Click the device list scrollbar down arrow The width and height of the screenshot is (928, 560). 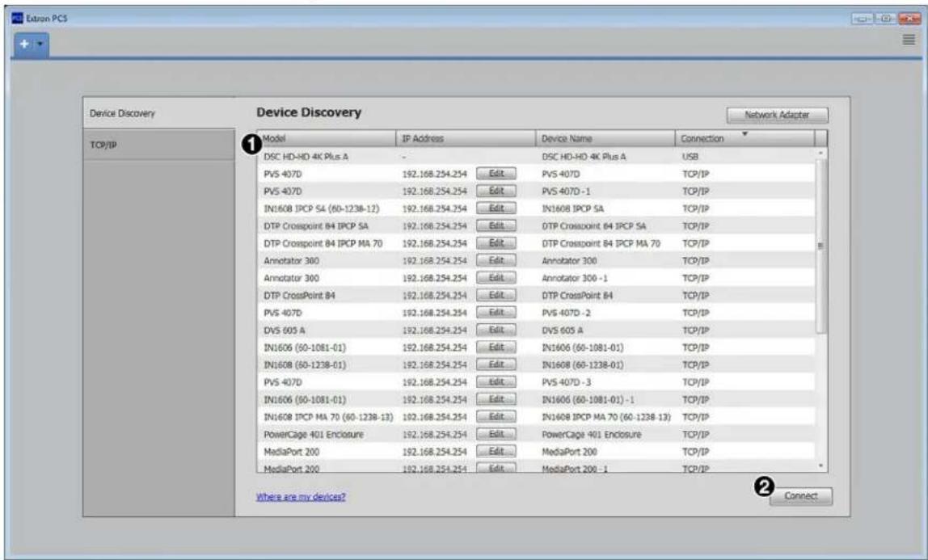(820, 466)
